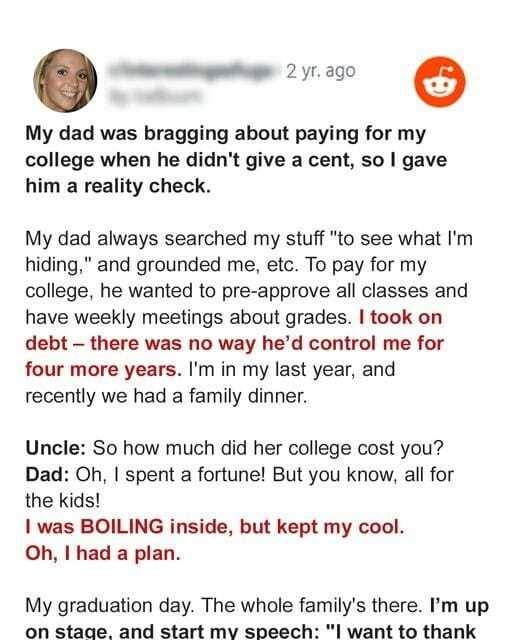The width and height of the screenshot is (512, 640).
Task: Click the "2 yr. ago" timestamp
Action: click(x=321, y=71)
